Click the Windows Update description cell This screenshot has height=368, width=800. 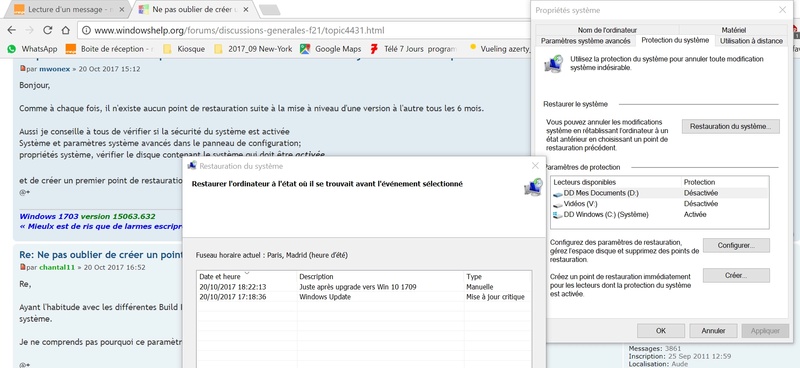[325, 297]
